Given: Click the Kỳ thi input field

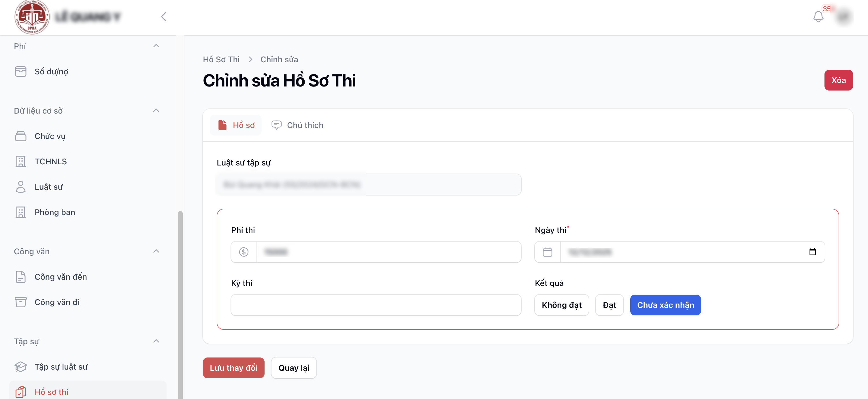Looking at the screenshot, I should [376, 305].
